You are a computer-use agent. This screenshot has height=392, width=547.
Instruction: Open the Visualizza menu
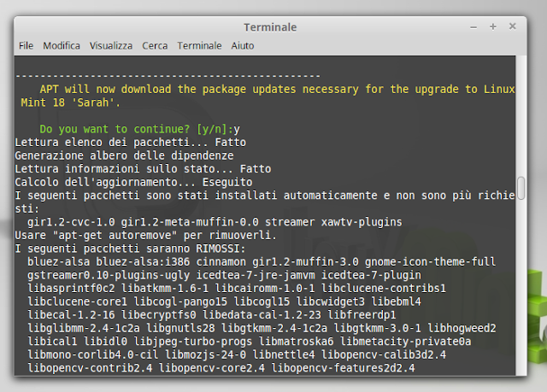click(111, 45)
